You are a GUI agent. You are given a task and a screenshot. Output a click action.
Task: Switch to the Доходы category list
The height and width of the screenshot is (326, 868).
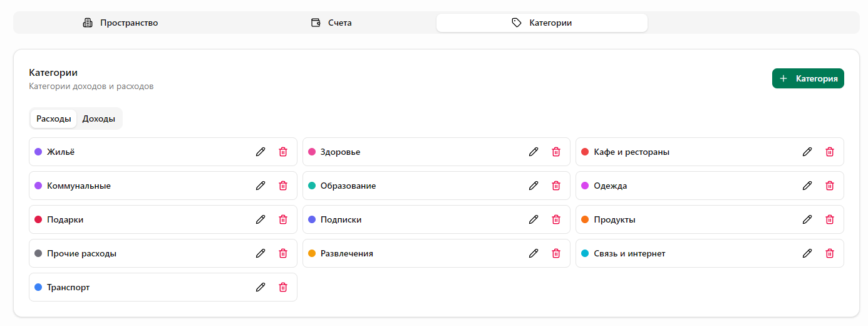coord(99,118)
